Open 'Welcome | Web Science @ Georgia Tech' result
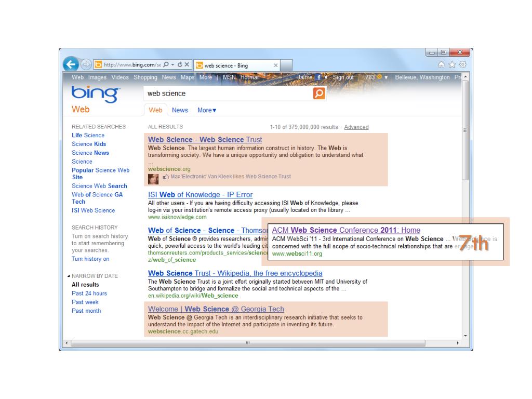The image size is (532, 399). (x=216, y=309)
